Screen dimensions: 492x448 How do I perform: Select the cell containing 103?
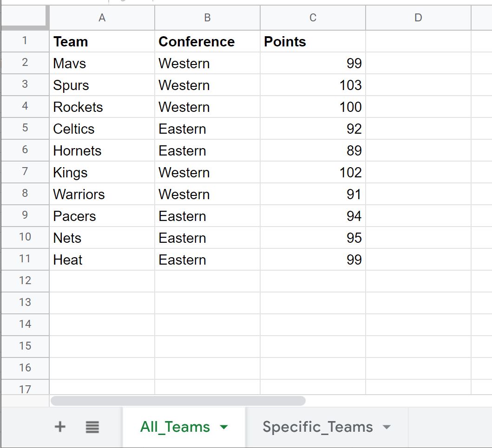(313, 85)
